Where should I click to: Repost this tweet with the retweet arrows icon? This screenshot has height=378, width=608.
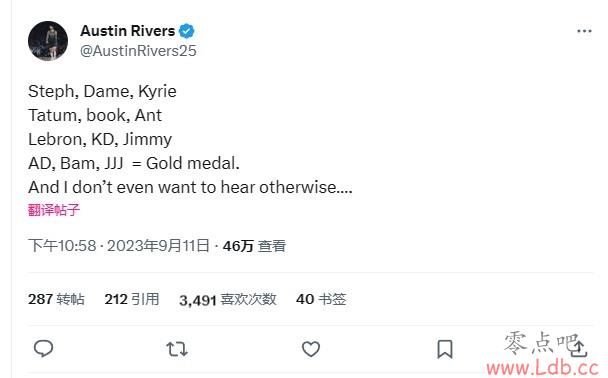pos(177,349)
